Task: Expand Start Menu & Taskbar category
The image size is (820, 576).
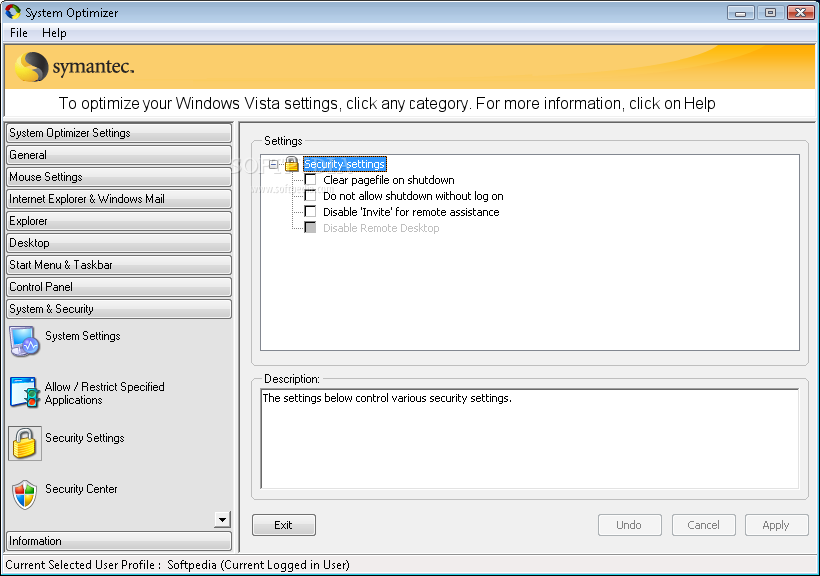Action: 119,265
